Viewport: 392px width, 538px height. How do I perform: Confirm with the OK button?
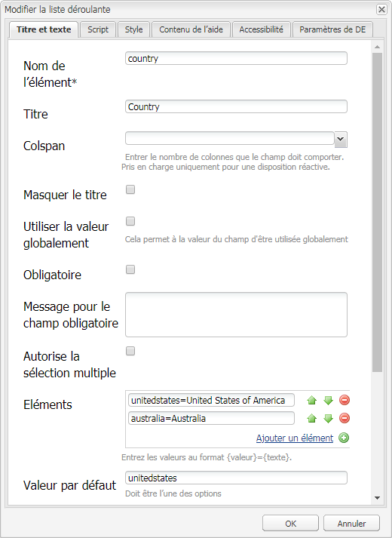coord(290,523)
